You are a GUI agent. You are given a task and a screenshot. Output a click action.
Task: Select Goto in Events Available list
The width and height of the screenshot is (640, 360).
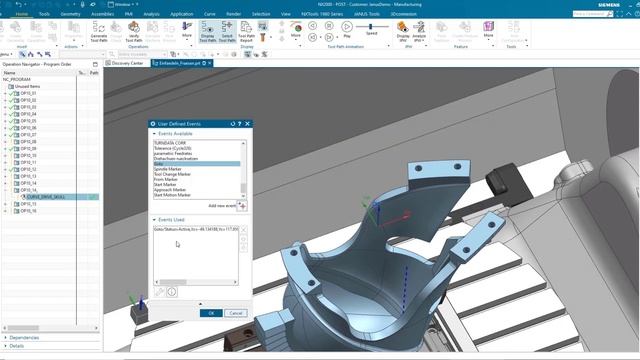tap(197, 164)
